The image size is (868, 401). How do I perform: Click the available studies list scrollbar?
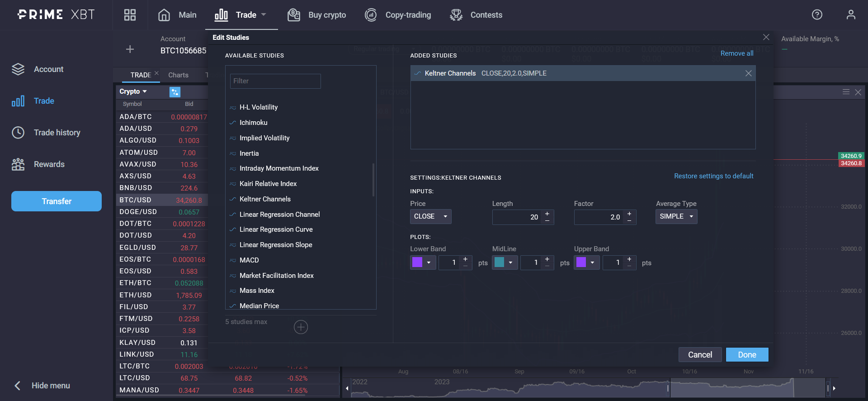click(373, 180)
